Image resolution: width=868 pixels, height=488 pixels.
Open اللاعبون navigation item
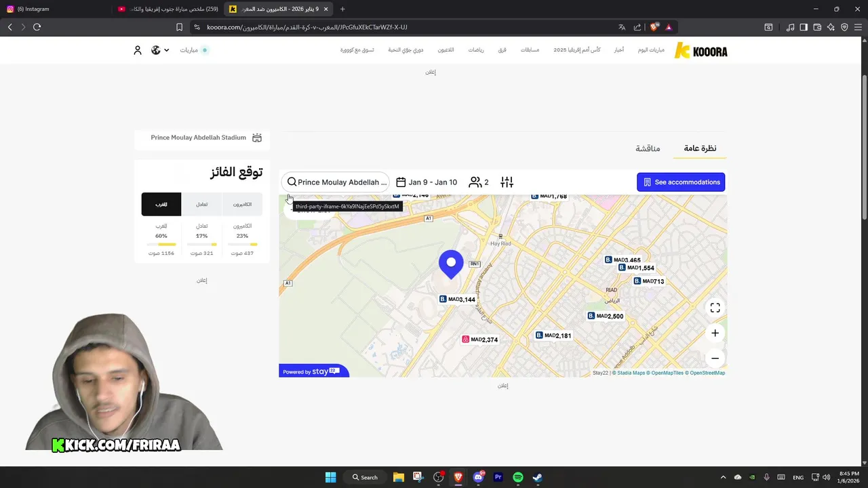(446, 50)
